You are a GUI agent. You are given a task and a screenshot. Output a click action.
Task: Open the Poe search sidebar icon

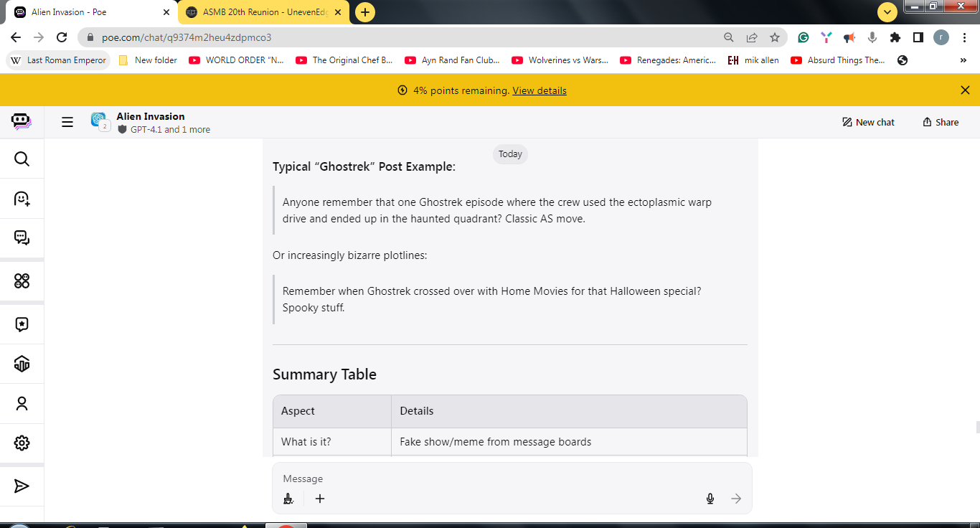click(x=22, y=159)
